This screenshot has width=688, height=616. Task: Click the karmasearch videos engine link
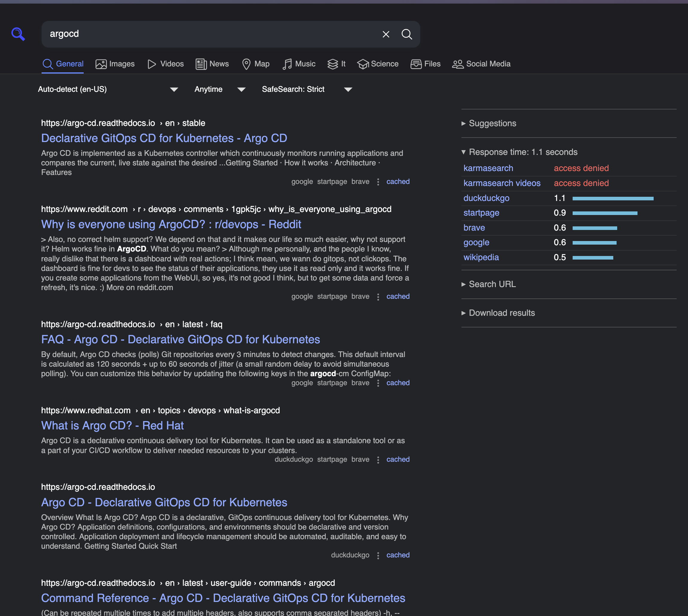tap(502, 183)
